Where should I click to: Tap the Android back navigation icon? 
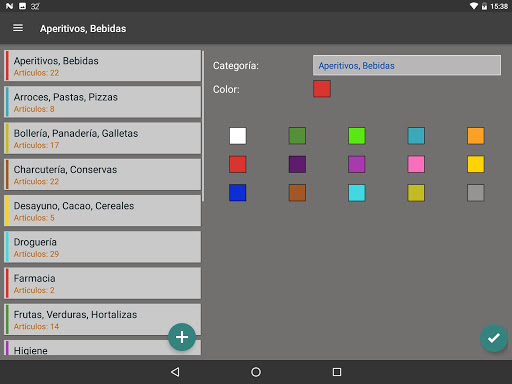[175, 372]
